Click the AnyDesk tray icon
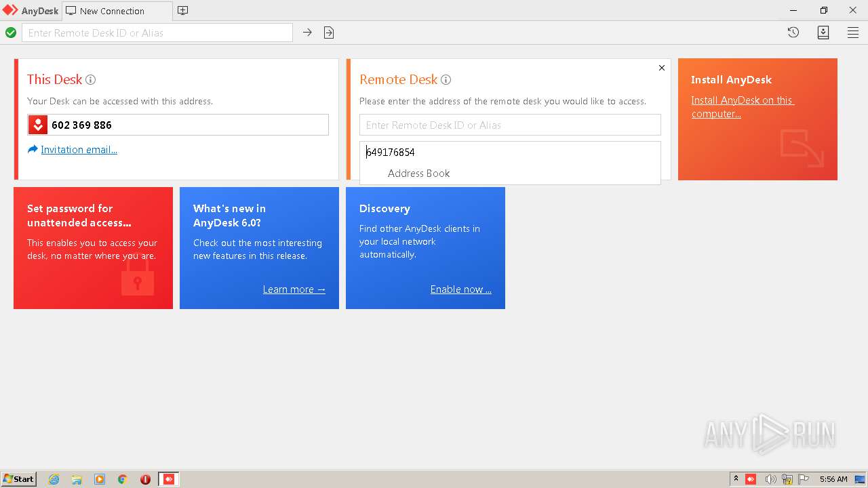868x488 pixels. tap(751, 479)
